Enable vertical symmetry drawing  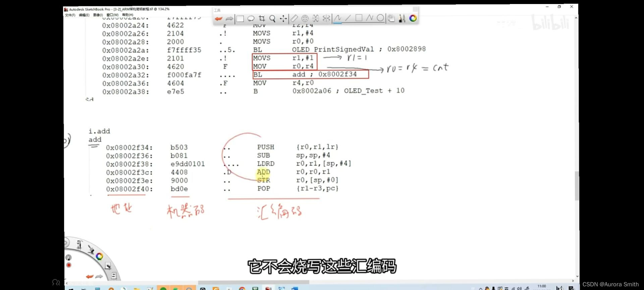[x=326, y=18]
